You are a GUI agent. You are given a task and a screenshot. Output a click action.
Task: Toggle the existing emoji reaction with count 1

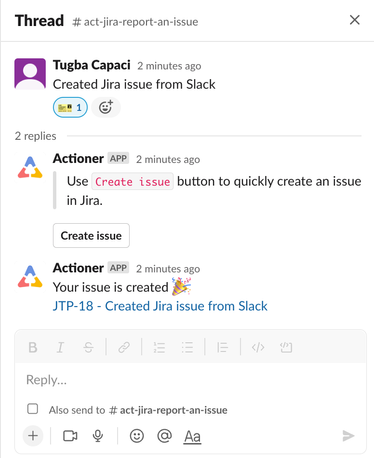coord(70,108)
